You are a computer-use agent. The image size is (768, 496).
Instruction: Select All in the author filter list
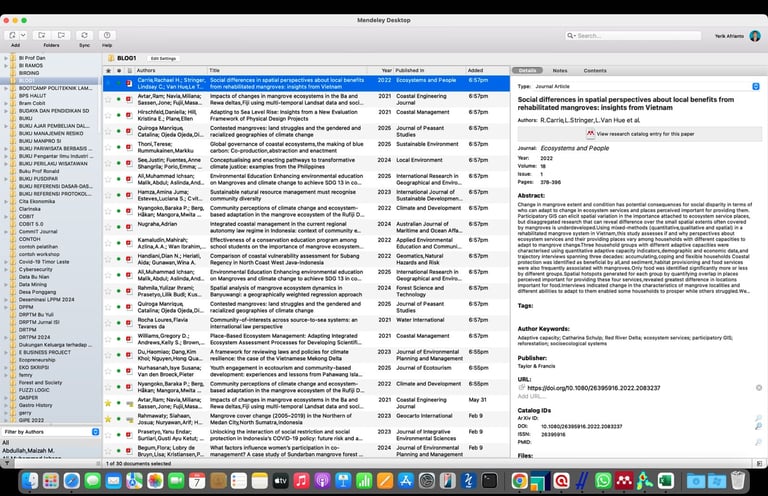click(x=6, y=443)
